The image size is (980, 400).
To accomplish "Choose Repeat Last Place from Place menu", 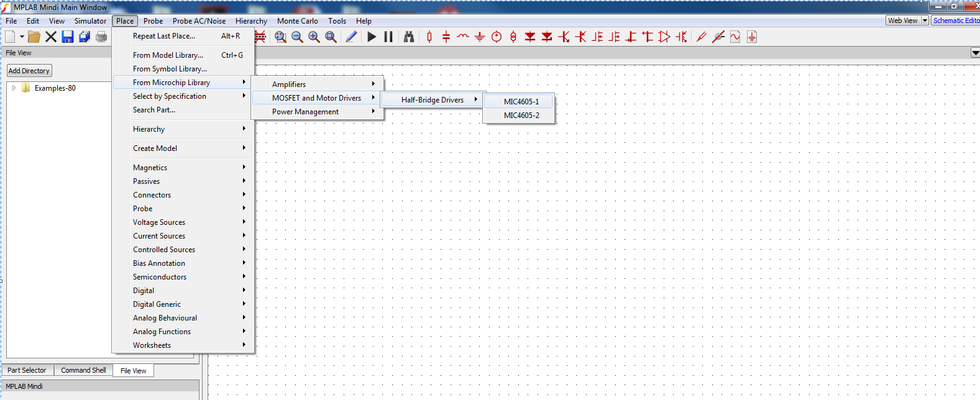I will click(183, 36).
